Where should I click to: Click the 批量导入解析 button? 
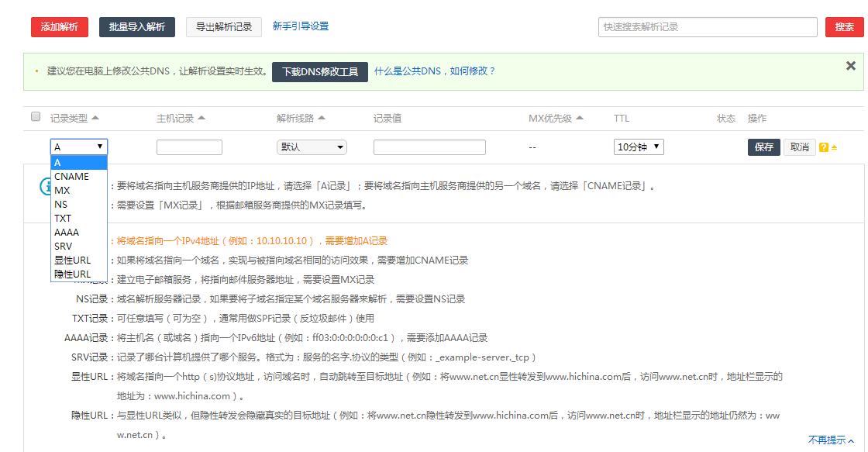click(136, 26)
